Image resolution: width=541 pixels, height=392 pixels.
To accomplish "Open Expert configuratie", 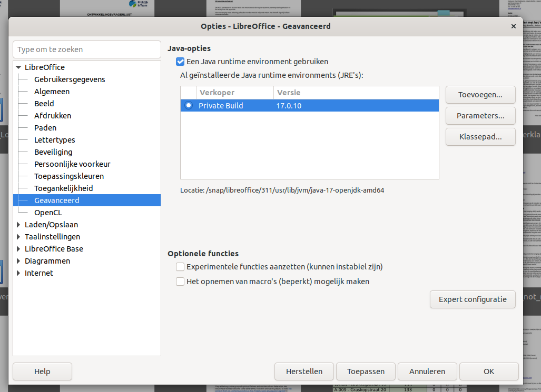I will [x=473, y=299].
